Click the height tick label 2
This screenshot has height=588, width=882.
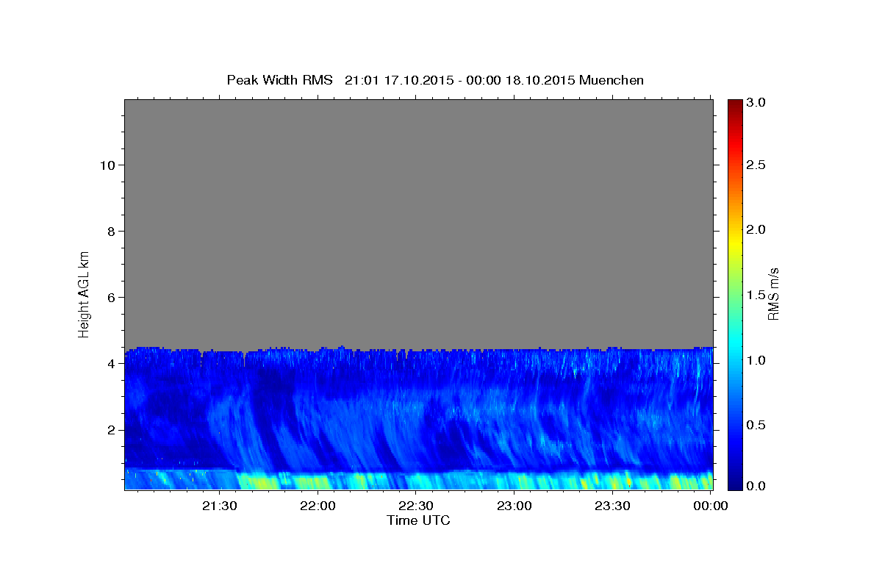(110, 429)
